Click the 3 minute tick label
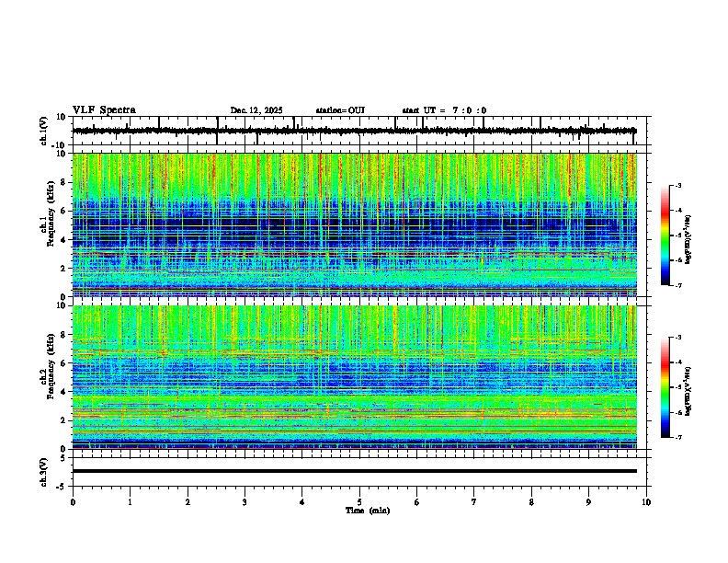The height and width of the screenshot is (563, 728). [245, 502]
